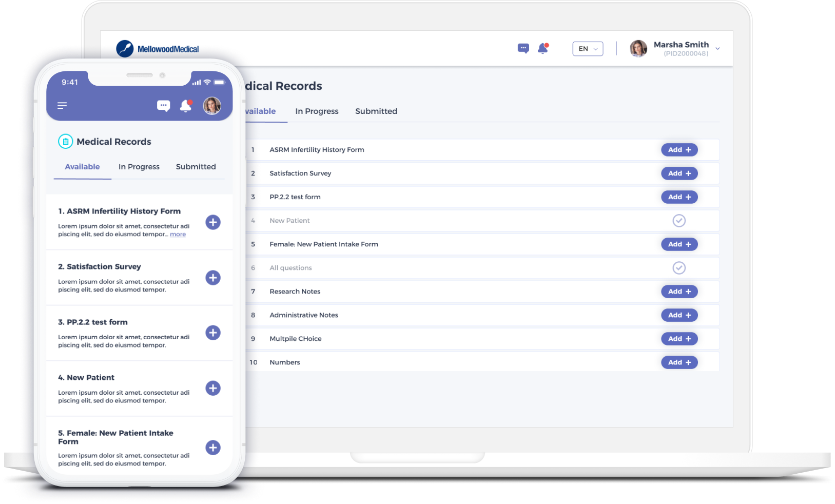
Task: Expand description with the 'more' link
Action: point(178,234)
